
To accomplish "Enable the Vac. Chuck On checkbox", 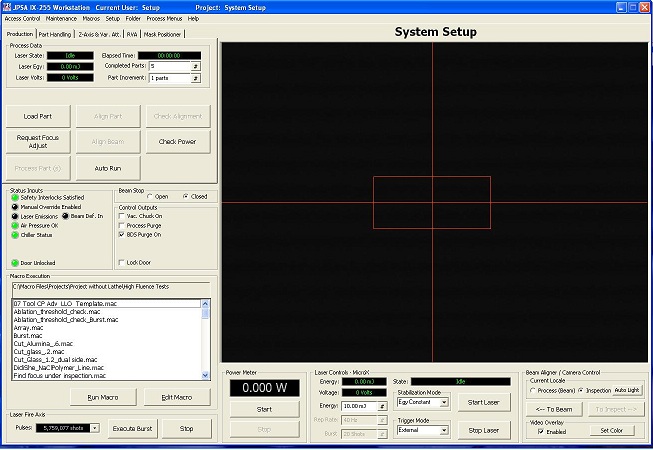I will [x=122, y=216].
